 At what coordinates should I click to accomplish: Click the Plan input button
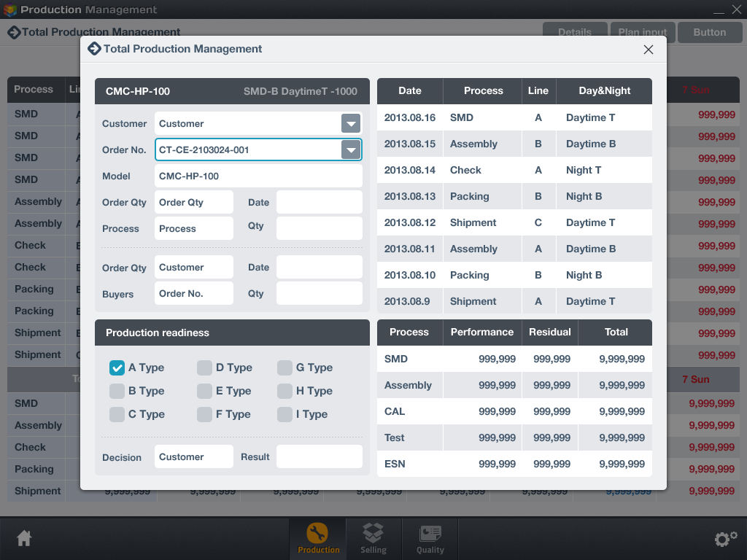pyautogui.click(x=641, y=32)
